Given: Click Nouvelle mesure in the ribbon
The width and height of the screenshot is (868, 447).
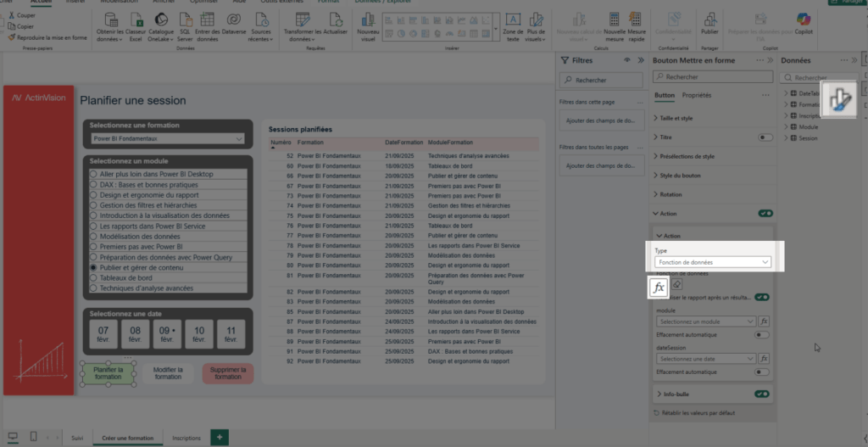Looking at the screenshot, I should tap(615, 25).
